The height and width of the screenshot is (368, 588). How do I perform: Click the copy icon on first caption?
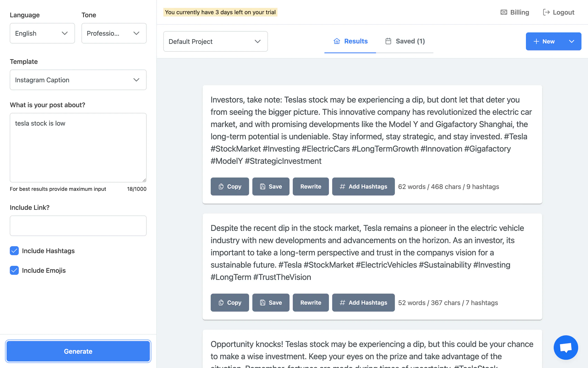point(221,187)
